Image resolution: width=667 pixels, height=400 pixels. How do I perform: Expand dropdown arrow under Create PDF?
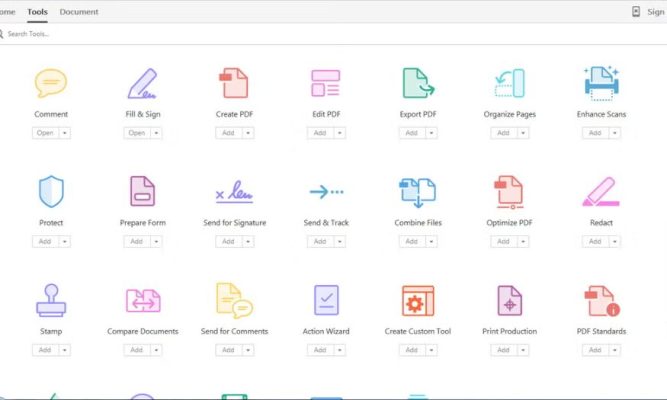point(249,133)
